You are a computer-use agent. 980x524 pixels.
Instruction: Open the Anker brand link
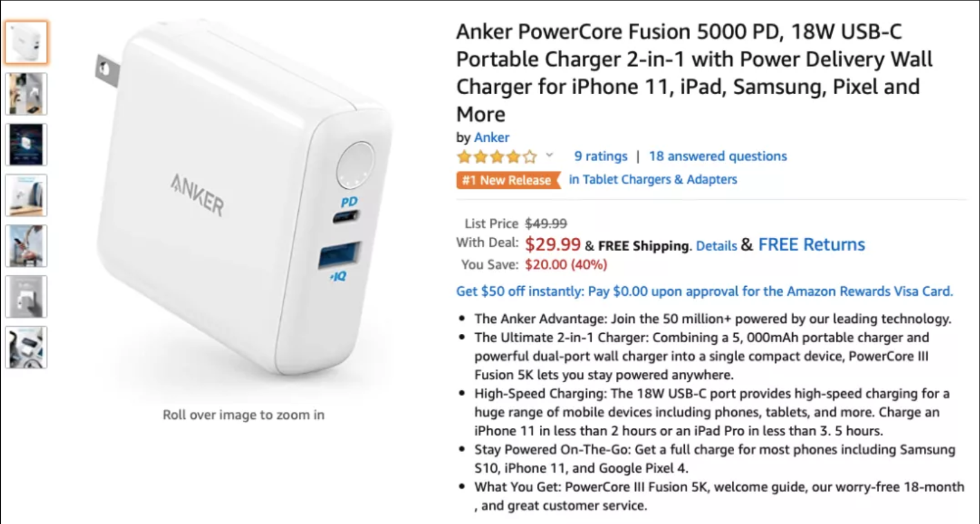coord(492,138)
